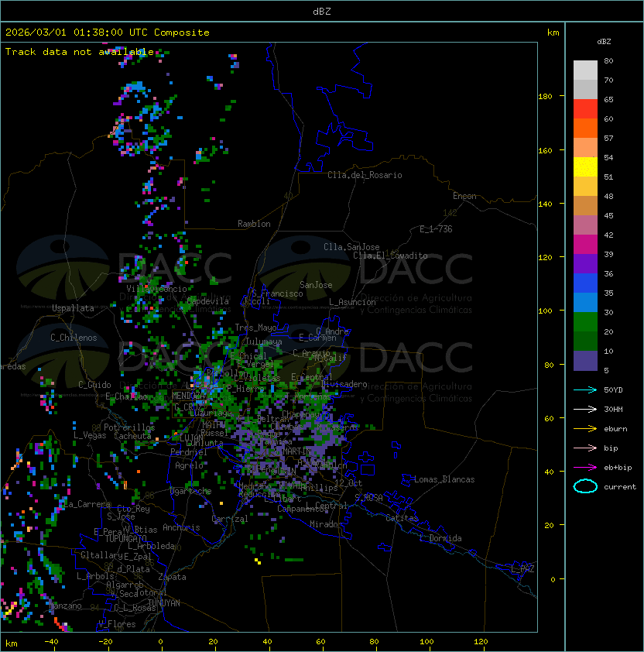
Task: Click the 'Catitas' map label
Action: click(x=402, y=518)
